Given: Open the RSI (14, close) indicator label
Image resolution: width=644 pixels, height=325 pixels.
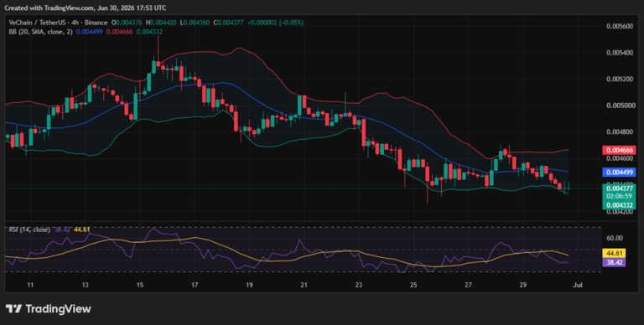Looking at the screenshot, I should point(29,230).
